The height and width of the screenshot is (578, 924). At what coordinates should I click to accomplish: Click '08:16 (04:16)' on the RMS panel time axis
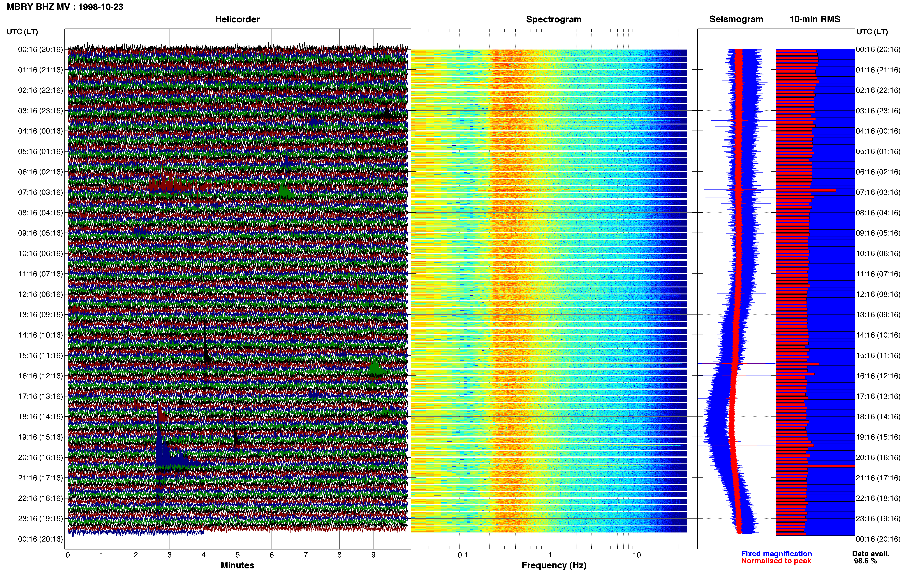878,213
